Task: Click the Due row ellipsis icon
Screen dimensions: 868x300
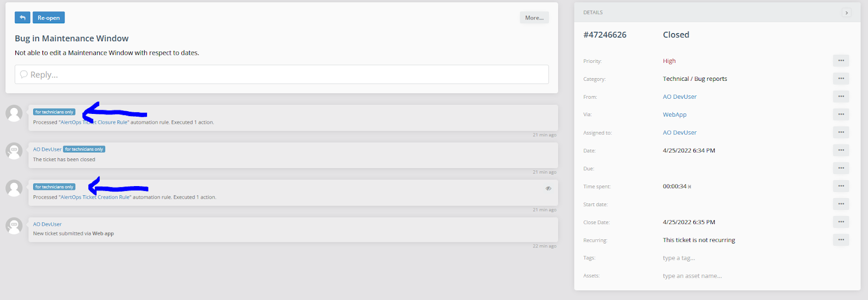Action: [841, 168]
